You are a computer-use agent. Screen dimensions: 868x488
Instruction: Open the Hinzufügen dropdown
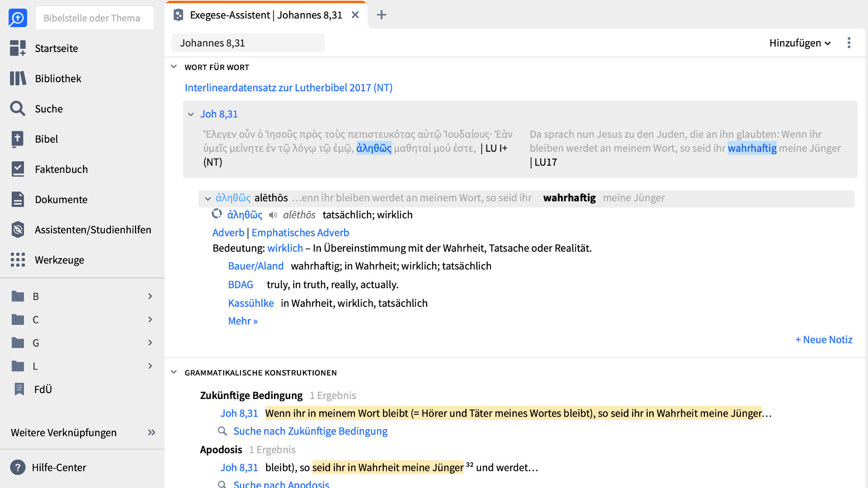click(800, 43)
